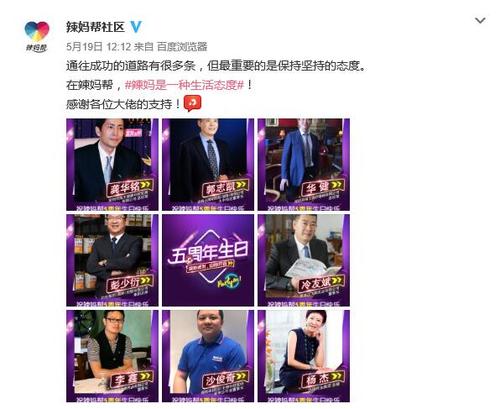
Task: View the 华健 photo thumbnail
Action: point(304,164)
